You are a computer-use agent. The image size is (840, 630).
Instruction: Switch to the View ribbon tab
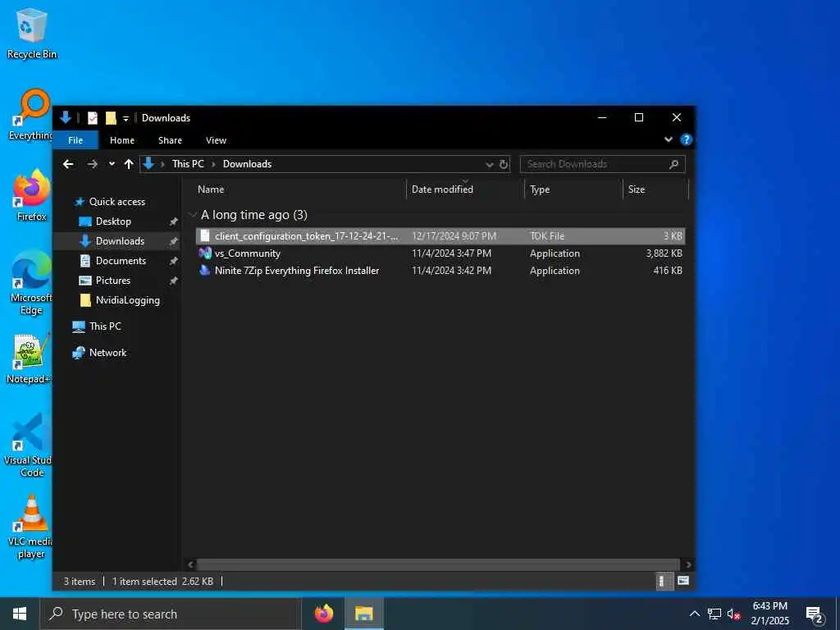[216, 140]
